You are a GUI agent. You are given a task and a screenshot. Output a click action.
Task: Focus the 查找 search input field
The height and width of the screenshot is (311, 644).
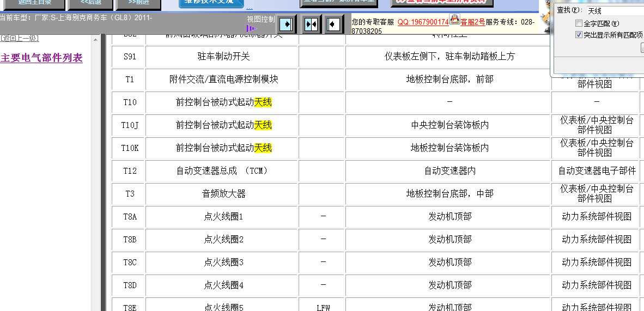[615, 11]
